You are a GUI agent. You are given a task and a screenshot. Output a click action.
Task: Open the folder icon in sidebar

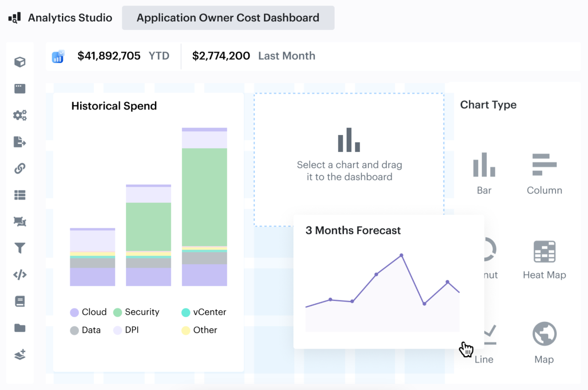[20, 328]
